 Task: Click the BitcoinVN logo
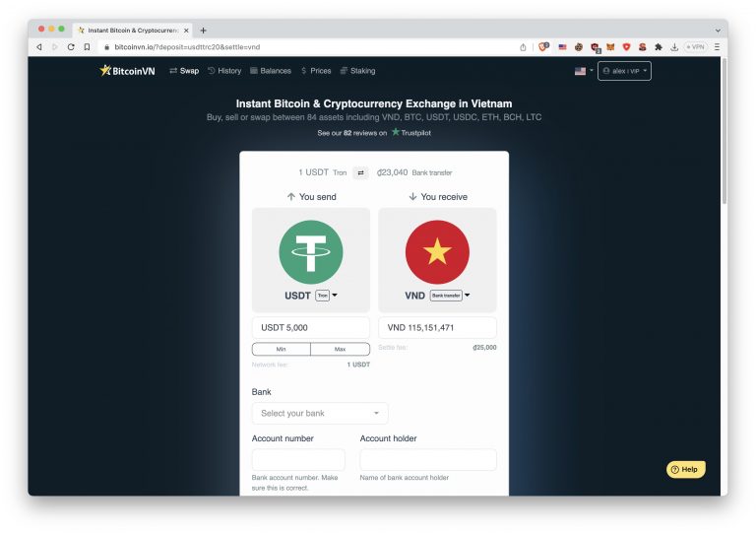pyautogui.click(x=125, y=71)
